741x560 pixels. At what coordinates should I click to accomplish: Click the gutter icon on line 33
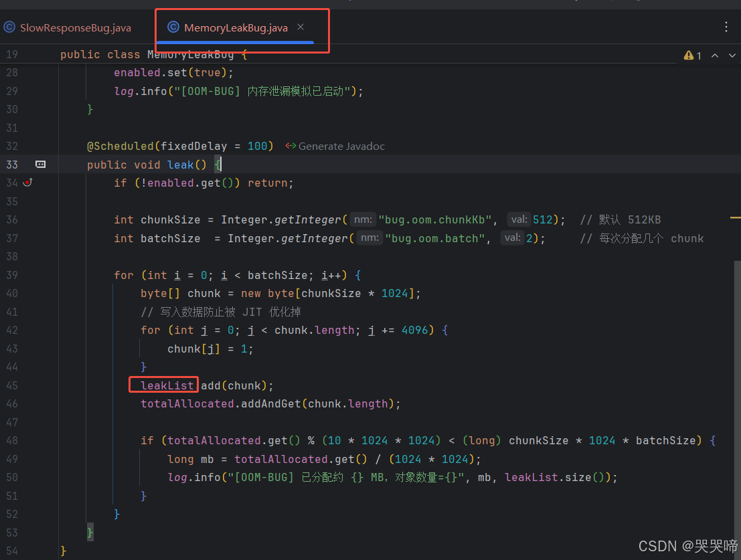tap(41, 165)
